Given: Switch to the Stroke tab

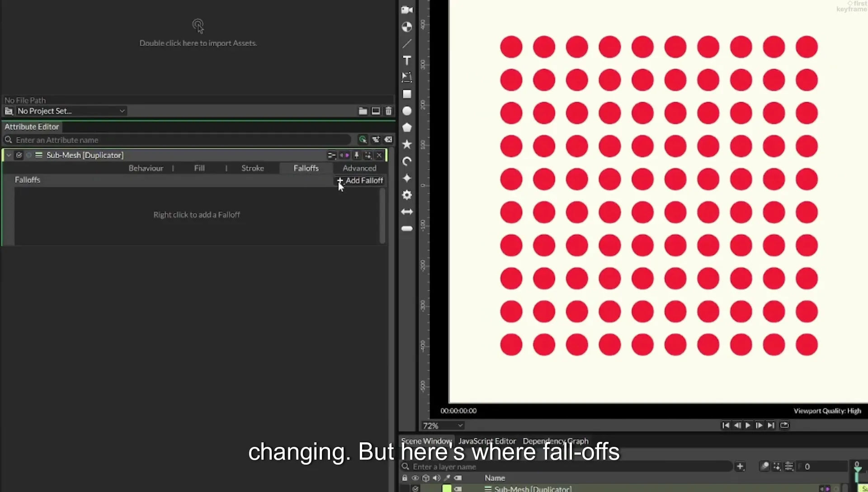Looking at the screenshot, I should (252, 168).
